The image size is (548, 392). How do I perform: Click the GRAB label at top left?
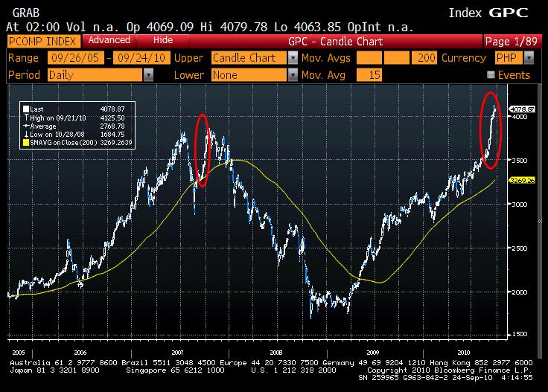(x=26, y=13)
